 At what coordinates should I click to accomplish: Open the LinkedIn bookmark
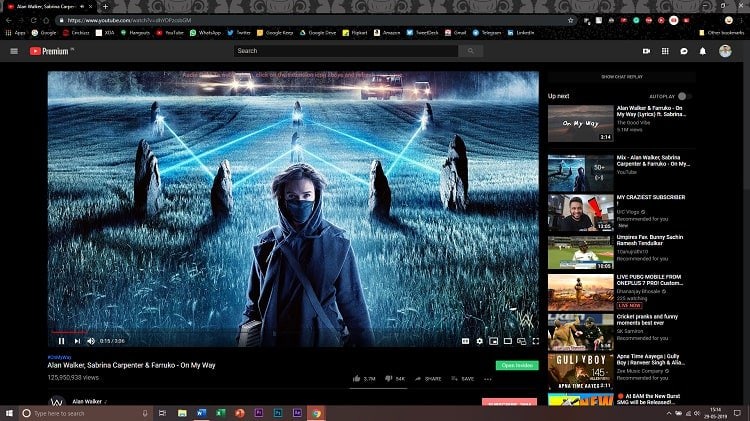521,33
